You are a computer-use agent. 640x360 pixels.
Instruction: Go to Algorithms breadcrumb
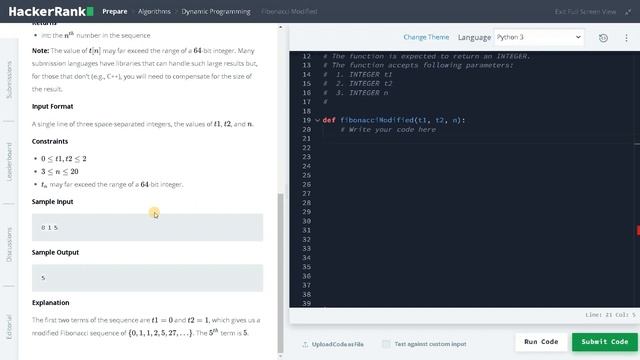[x=154, y=11]
